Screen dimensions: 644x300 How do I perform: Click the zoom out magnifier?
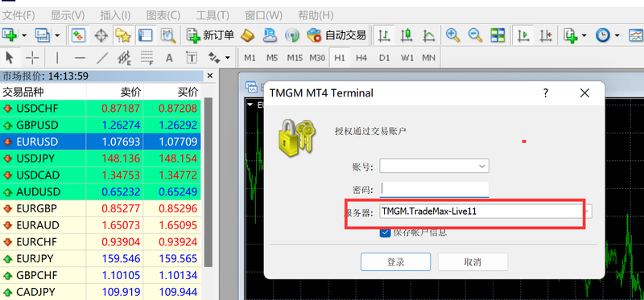tap(475, 35)
